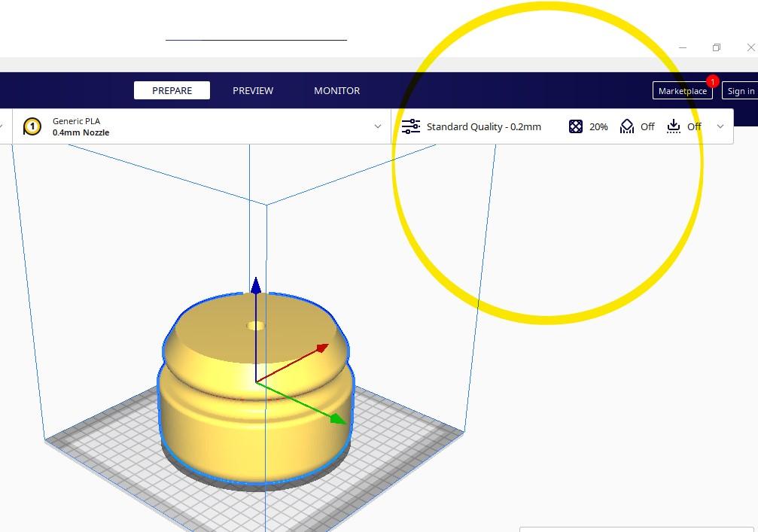
Task: Click the support Off icon
Action: point(626,126)
